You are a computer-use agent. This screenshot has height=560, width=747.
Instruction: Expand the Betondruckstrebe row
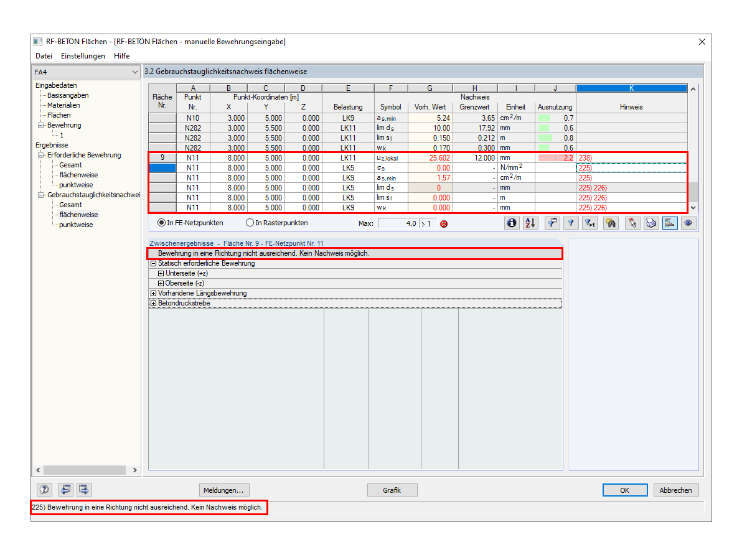(154, 304)
